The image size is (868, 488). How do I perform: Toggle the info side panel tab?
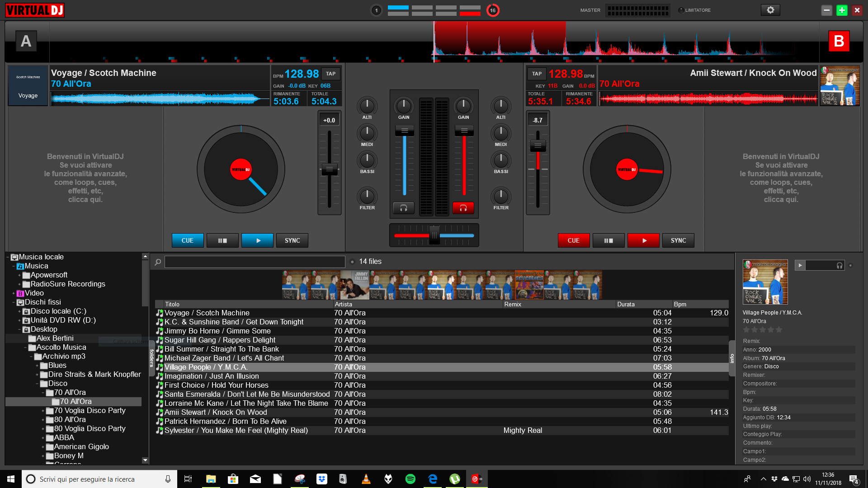[x=732, y=358]
